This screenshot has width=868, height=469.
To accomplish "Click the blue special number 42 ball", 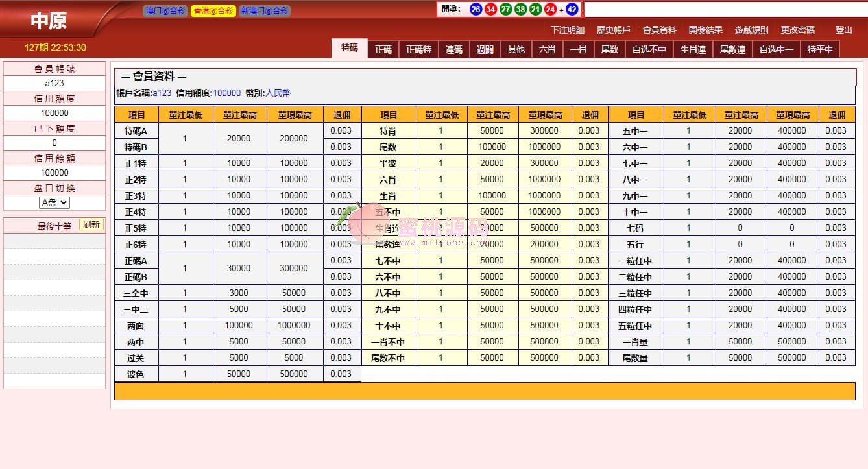I will (572, 9).
